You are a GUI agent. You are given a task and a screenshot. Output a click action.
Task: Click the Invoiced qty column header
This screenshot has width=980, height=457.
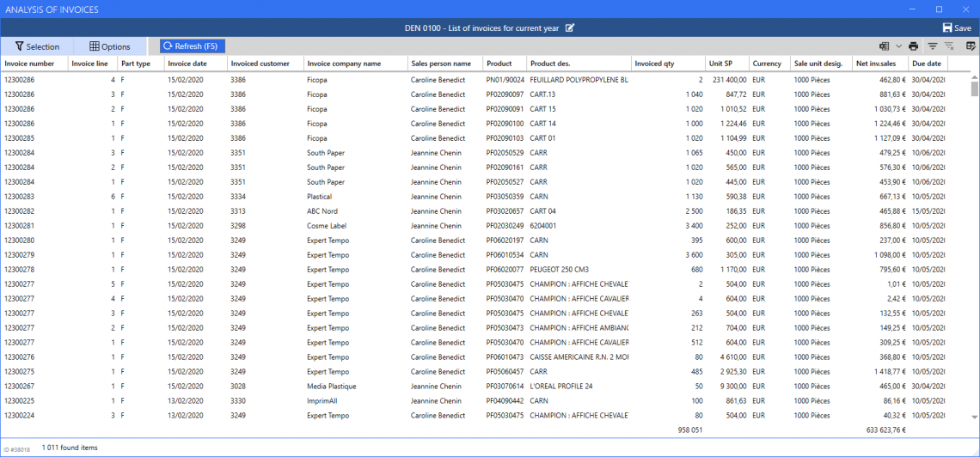(x=668, y=64)
